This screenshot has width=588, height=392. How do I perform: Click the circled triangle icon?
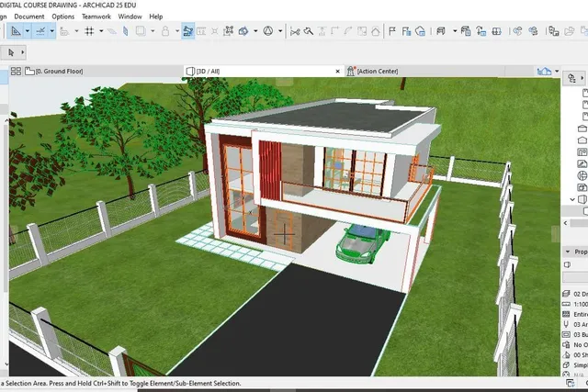pyautogui.click(x=267, y=31)
